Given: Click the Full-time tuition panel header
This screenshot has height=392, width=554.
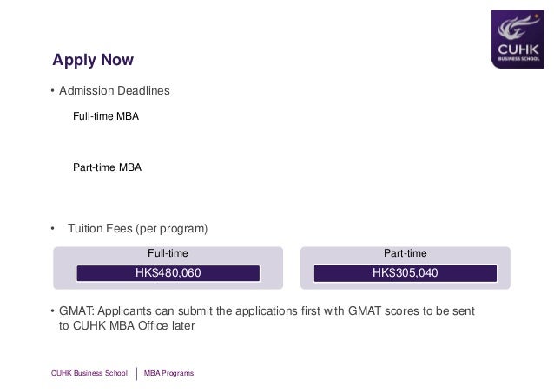Looking at the screenshot, I should (168, 253).
